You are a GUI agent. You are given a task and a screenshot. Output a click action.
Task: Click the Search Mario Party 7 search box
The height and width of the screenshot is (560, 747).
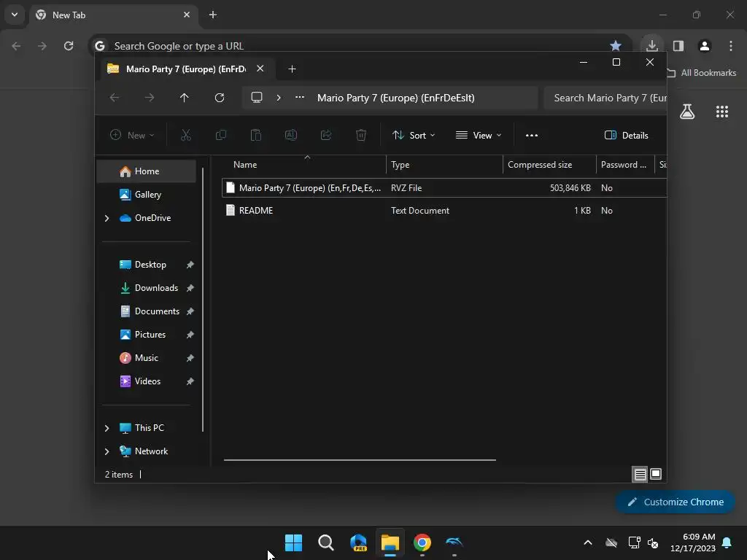[x=605, y=98]
